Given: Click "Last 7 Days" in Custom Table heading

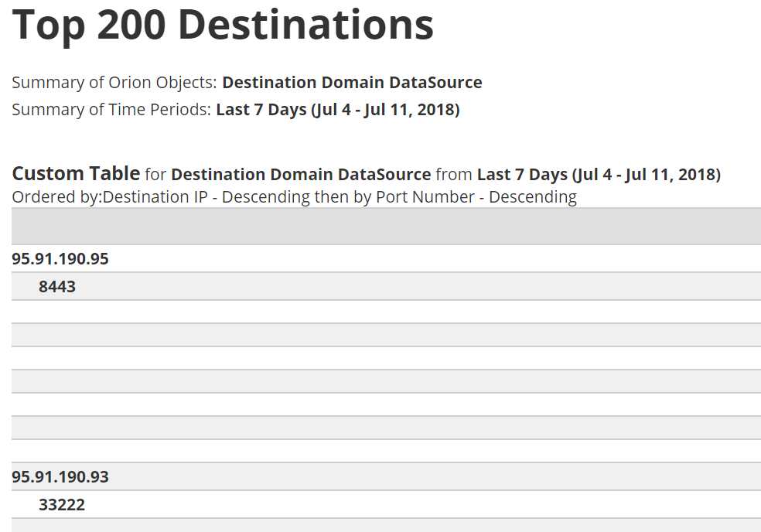Looking at the screenshot, I should [x=522, y=175].
